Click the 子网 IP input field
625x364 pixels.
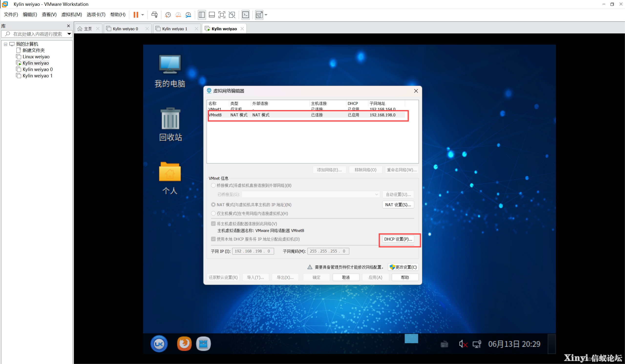point(253,251)
